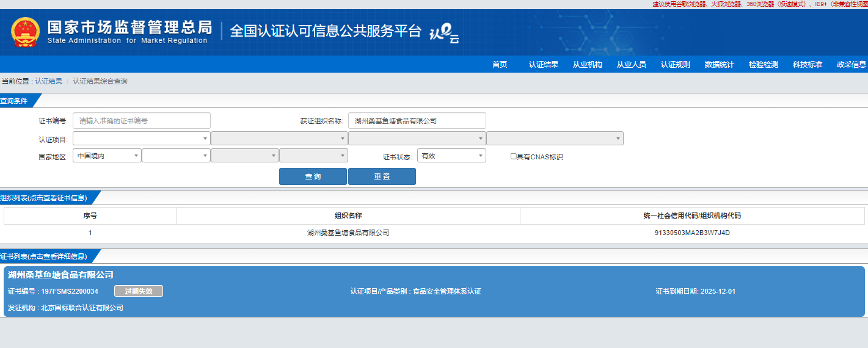Click the 重置 reset button

pos(382,176)
